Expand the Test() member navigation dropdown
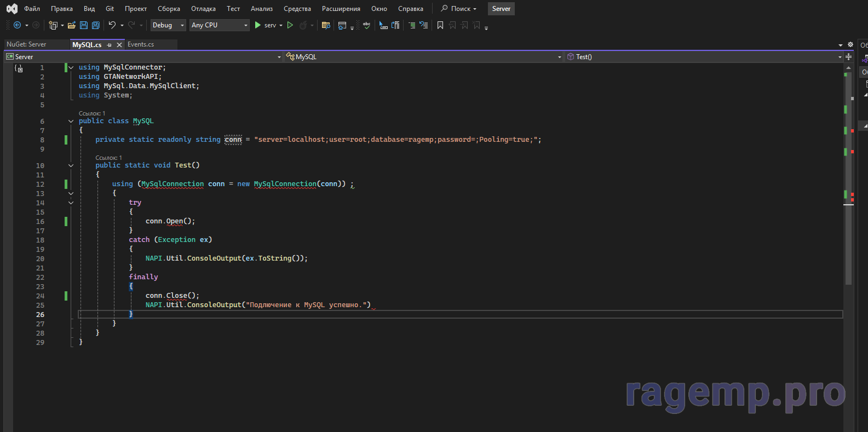The height and width of the screenshot is (432, 868). [x=840, y=57]
